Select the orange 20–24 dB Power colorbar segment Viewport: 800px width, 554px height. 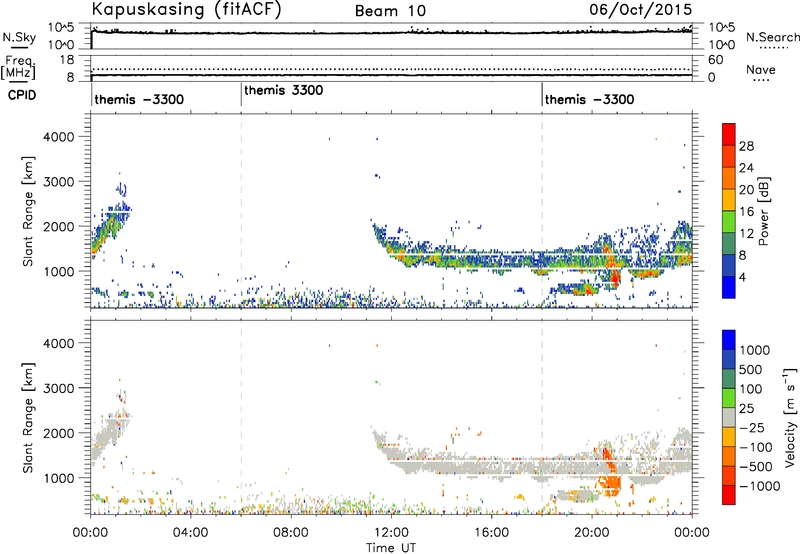[729, 179]
